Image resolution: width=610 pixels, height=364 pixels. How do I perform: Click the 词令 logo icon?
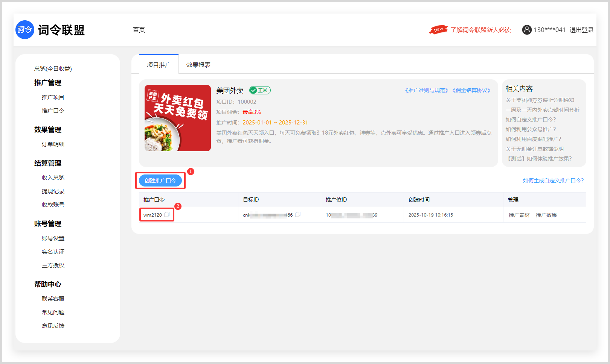pyautogui.click(x=25, y=30)
